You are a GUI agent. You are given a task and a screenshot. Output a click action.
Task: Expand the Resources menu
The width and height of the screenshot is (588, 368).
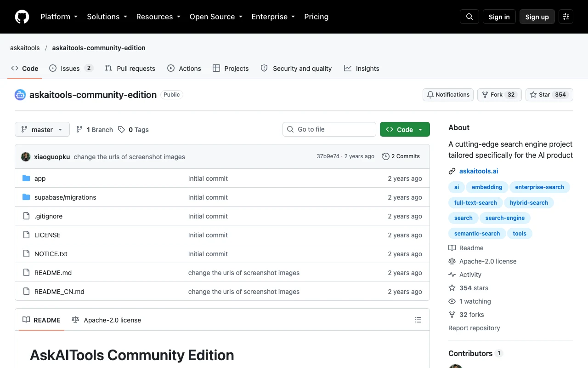click(158, 17)
